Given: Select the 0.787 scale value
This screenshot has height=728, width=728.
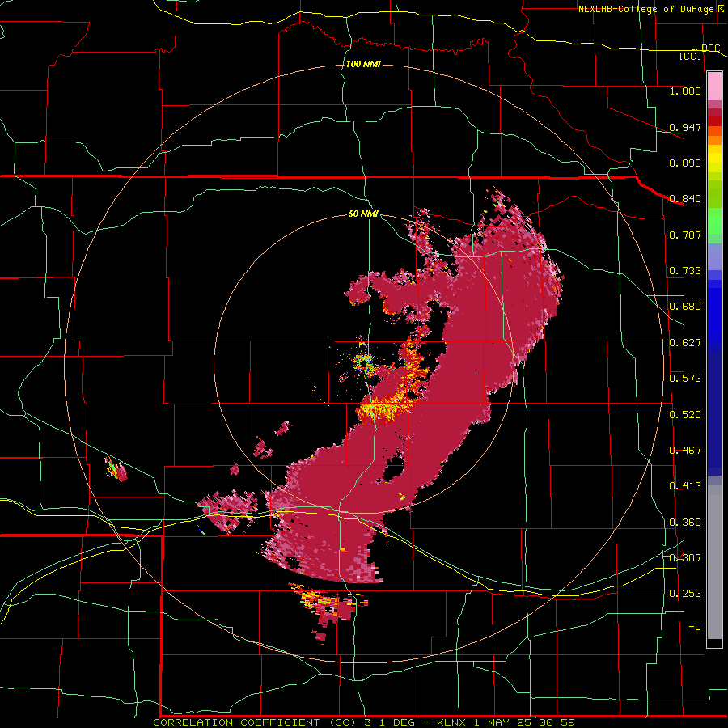Looking at the screenshot, I should point(685,235).
